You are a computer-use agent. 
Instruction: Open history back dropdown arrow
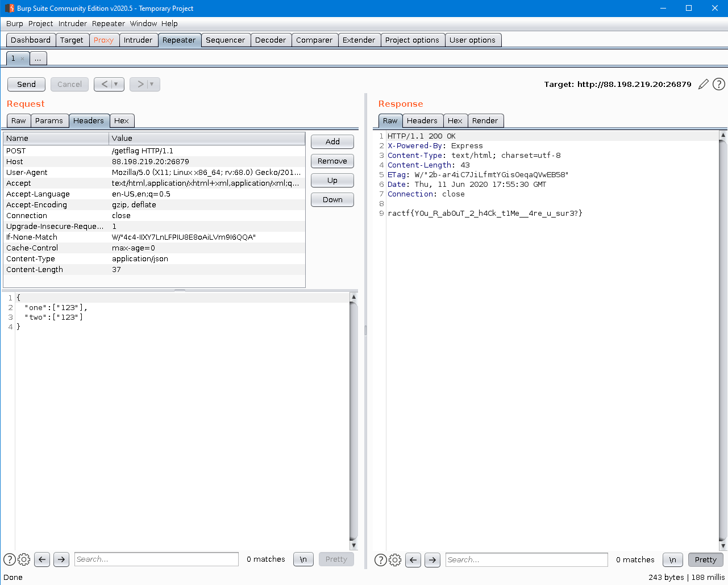coord(116,84)
